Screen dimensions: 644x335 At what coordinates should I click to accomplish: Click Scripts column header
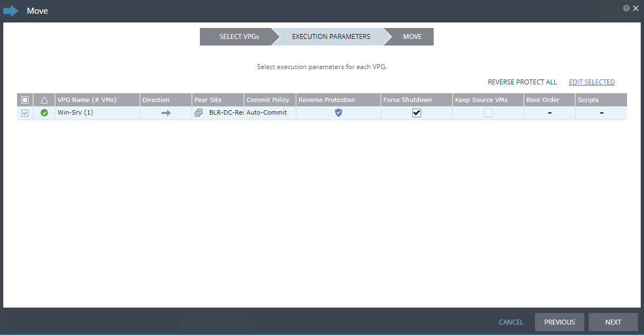coord(601,100)
